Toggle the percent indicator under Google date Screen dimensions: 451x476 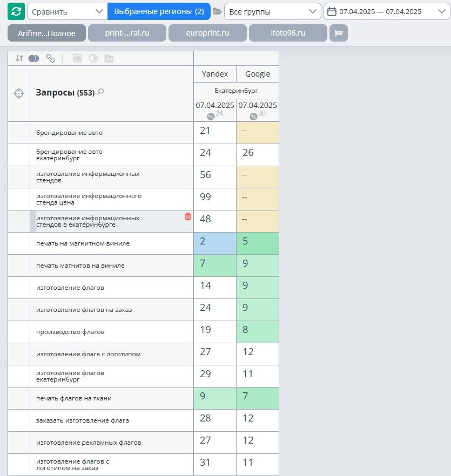[253, 116]
